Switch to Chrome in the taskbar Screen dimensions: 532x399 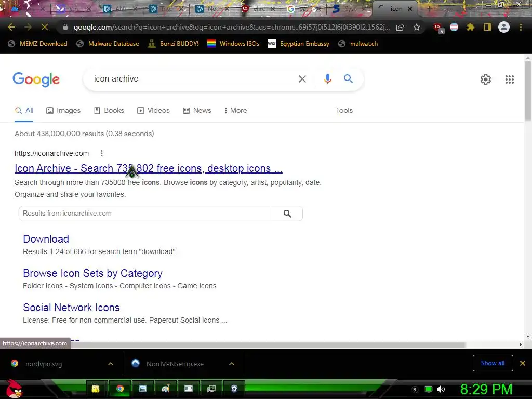pos(120,389)
